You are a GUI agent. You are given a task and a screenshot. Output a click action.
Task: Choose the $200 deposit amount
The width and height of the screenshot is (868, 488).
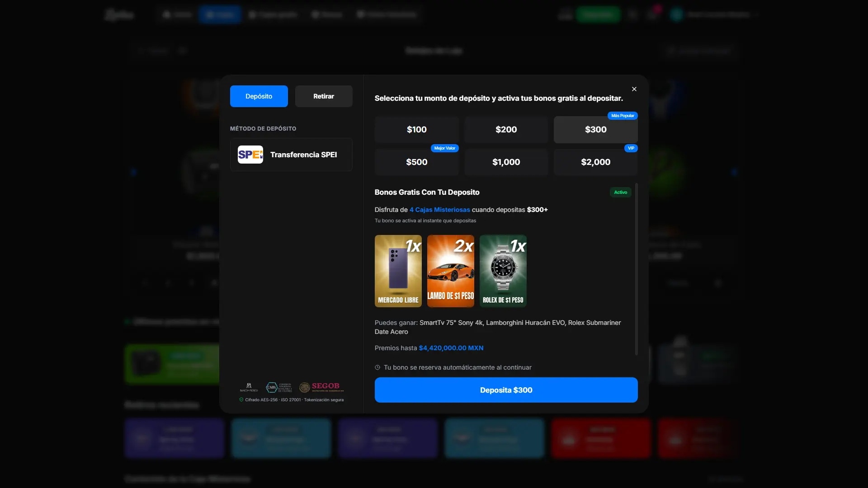click(x=506, y=130)
